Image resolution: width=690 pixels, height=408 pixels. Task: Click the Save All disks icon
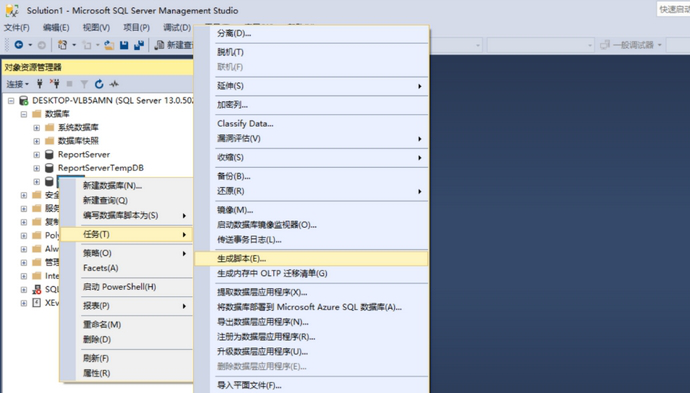point(139,45)
